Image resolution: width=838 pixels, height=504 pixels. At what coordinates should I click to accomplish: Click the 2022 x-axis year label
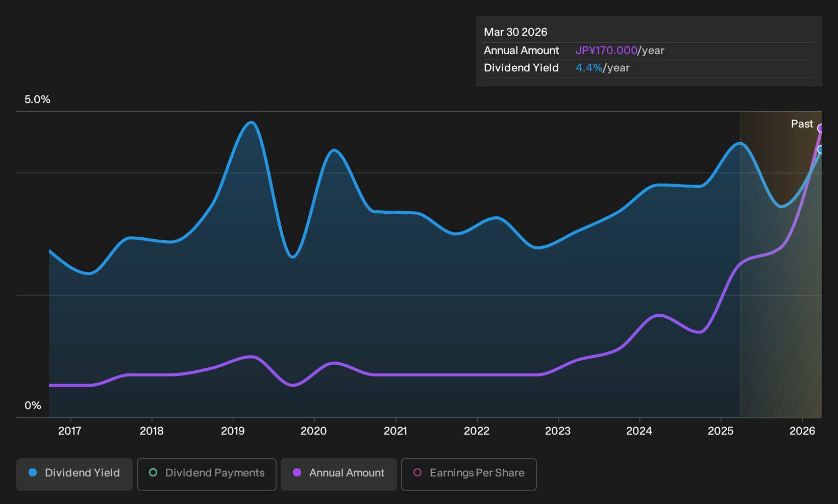click(477, 431)
